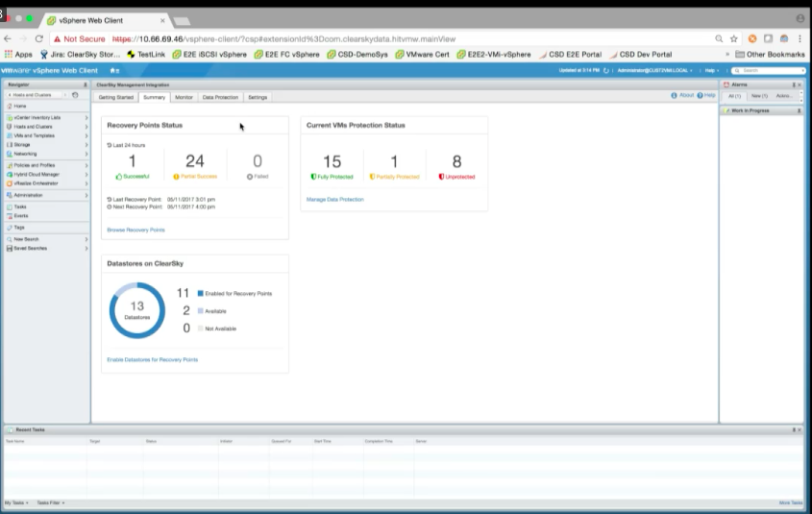Select the Acknowledged alarms tab

[783, 96]
